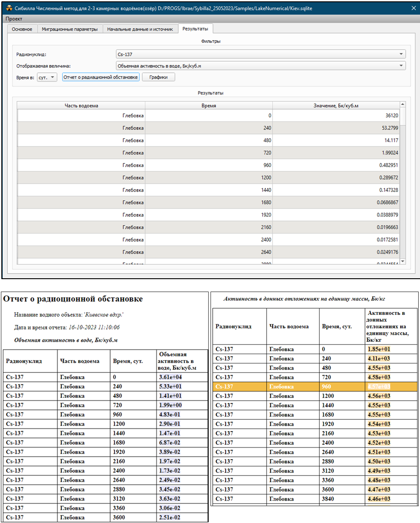Click the value cell 1.99024
Viewport: 420px width, 523px height.
336,153
